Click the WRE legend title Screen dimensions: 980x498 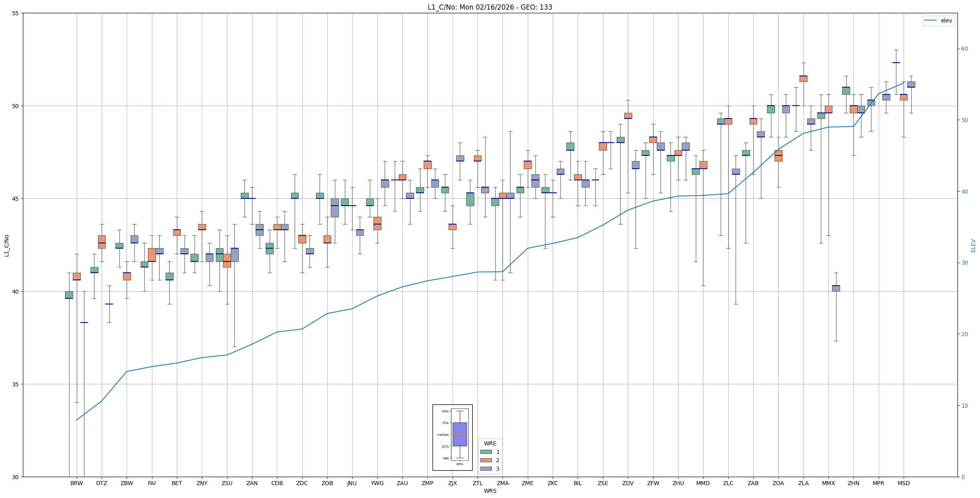490,443
